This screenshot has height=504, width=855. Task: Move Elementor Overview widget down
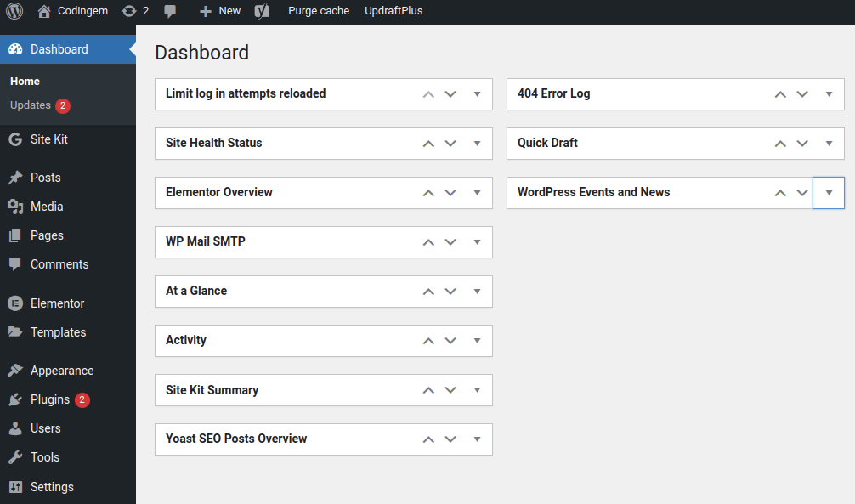pyautogui.click(x=450, y=193)
